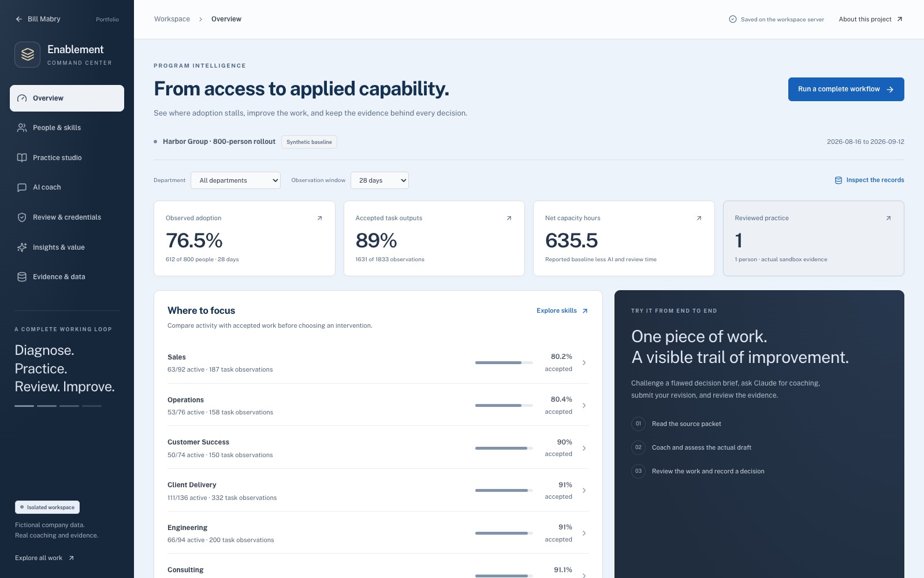Image resolution: width=924 pixels, height=578 pixels.
Task: Click the arrow icon beside About this project
Action: point(899,19)
